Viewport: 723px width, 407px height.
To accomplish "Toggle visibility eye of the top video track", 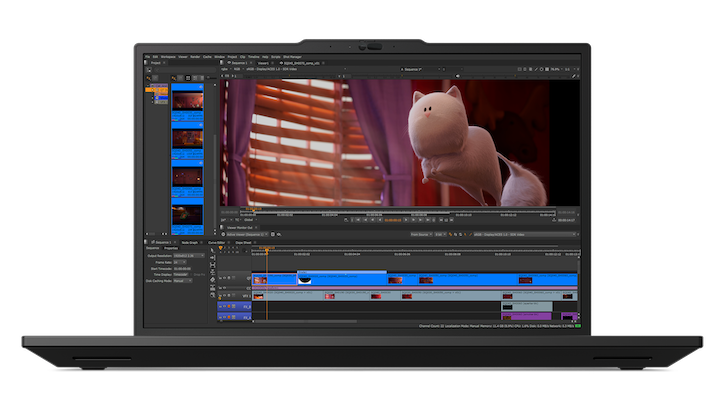I will point(224,278).
